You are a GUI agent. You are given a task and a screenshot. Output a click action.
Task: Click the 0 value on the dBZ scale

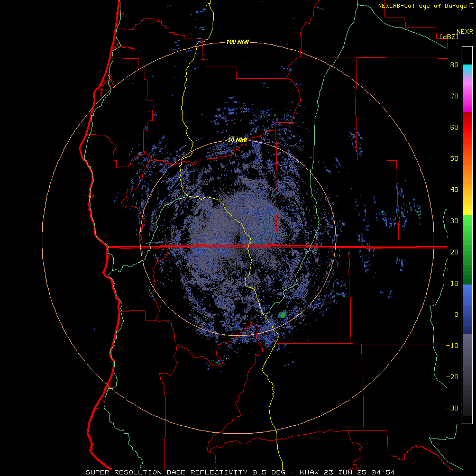456,315
